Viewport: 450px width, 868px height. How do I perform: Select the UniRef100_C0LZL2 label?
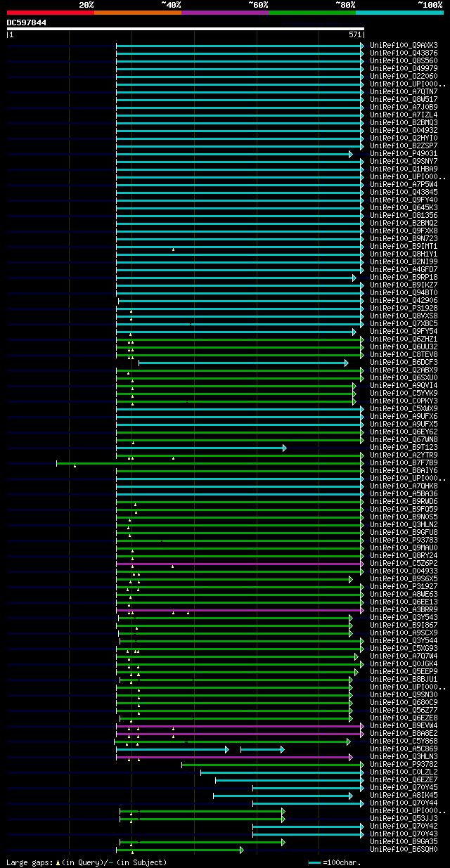coord(404,772)
